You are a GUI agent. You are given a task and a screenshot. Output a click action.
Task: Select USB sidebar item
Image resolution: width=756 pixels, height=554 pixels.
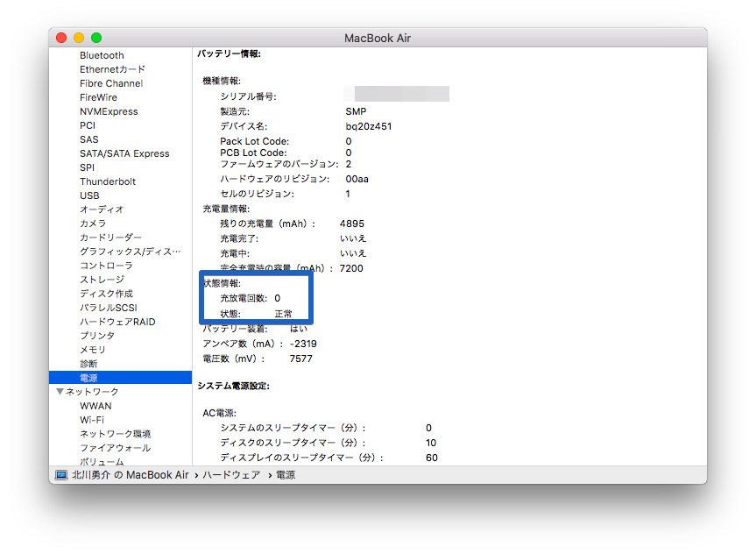coord(89,195)
